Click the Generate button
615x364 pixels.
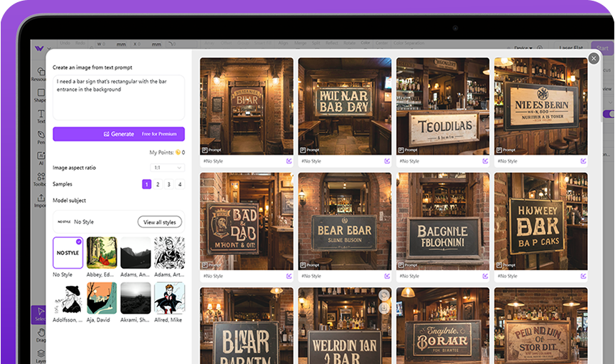pos(119,134)
